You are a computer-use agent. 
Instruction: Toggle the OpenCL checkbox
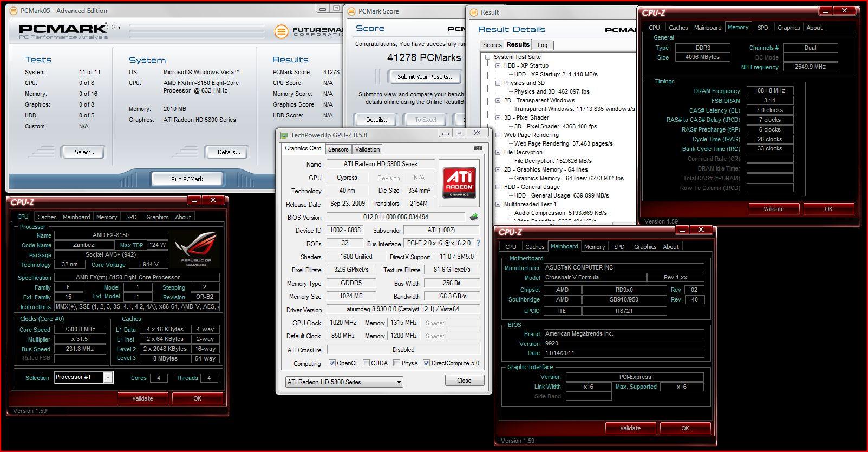pyautogui.click(x=332, y=363)
